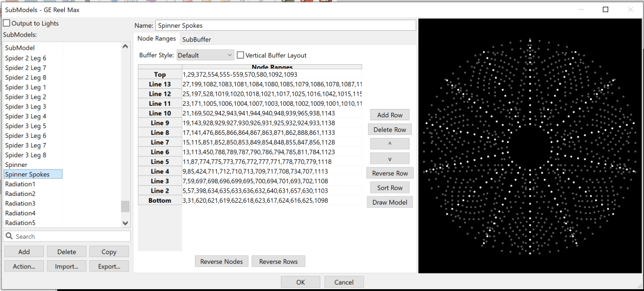Click the Name text field

285,25
